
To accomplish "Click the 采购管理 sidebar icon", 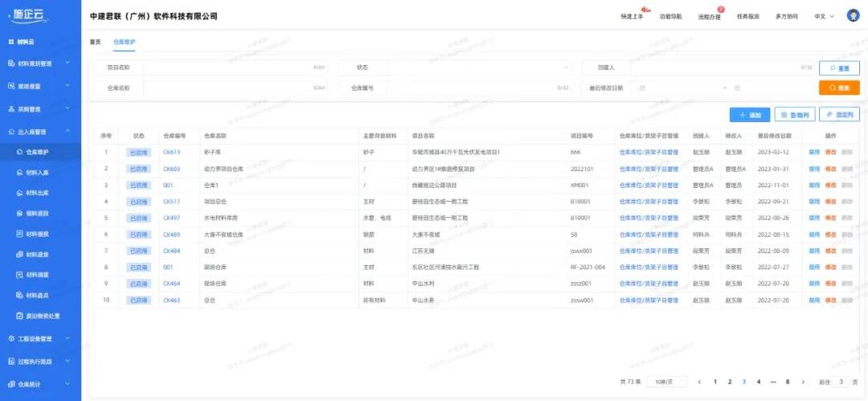I will pyautogui.click(x=11, y=109).
